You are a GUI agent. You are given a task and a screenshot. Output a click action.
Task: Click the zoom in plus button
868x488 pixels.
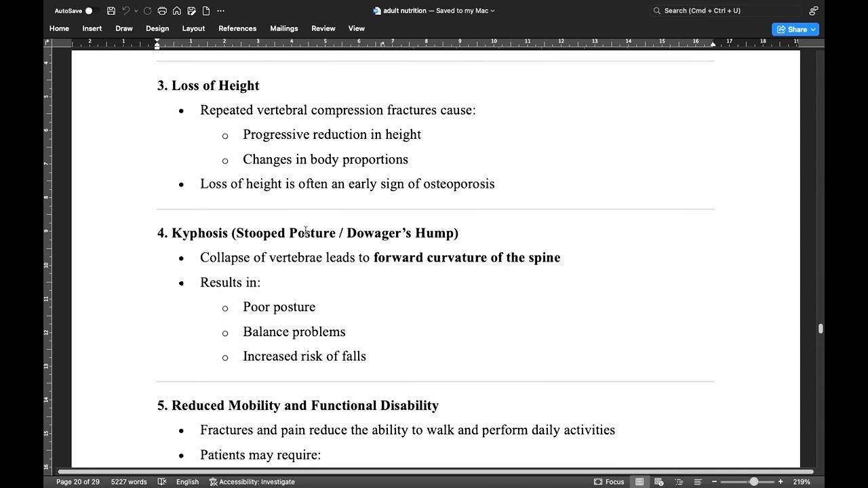pos(781,482)
